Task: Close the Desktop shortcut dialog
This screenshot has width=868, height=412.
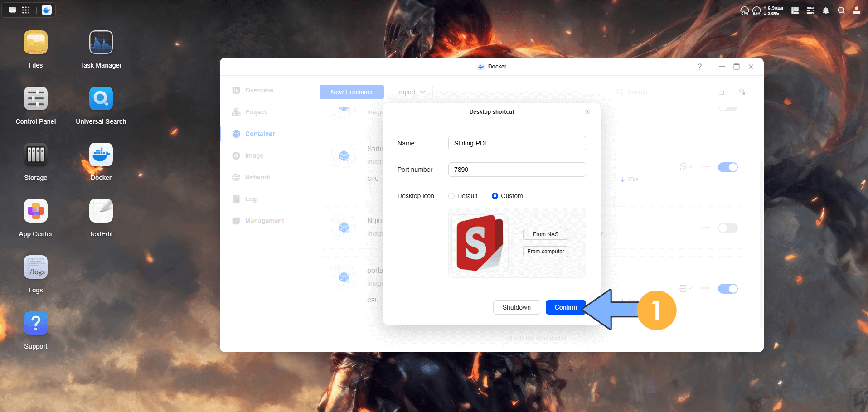Action: 587,112
